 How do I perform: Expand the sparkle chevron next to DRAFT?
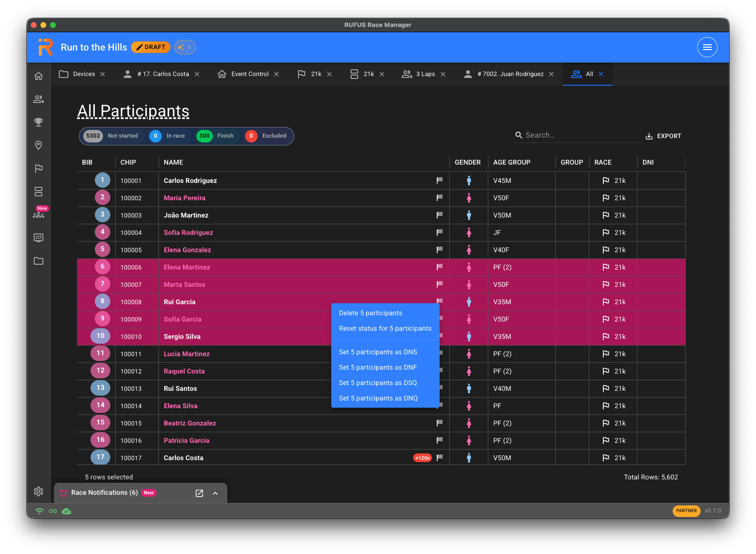coord(185,47)
